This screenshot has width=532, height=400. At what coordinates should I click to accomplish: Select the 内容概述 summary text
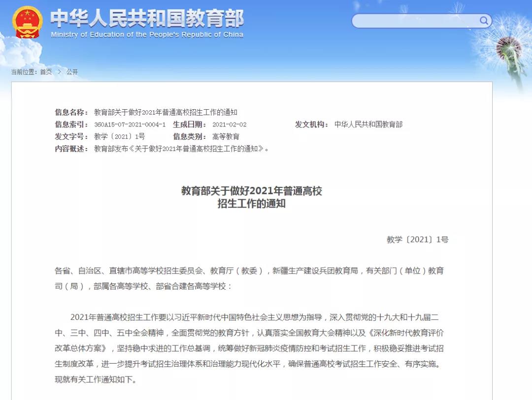click(181, 149)
